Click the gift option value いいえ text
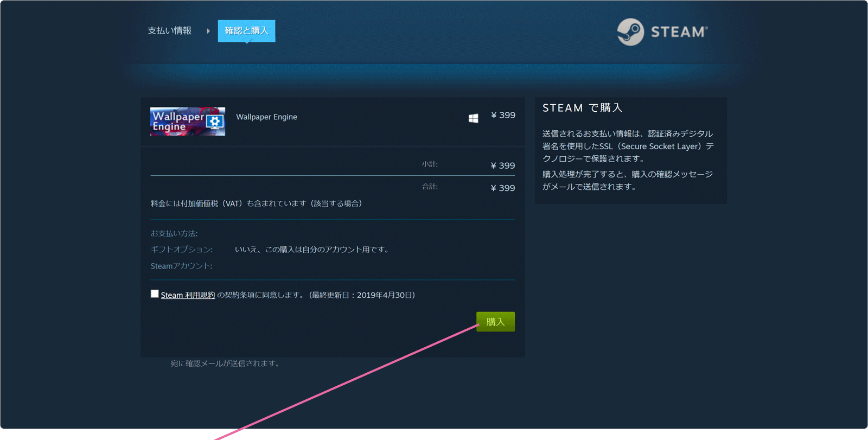Image resolution: width=868 pixels, height=440 pixels. 313,250
